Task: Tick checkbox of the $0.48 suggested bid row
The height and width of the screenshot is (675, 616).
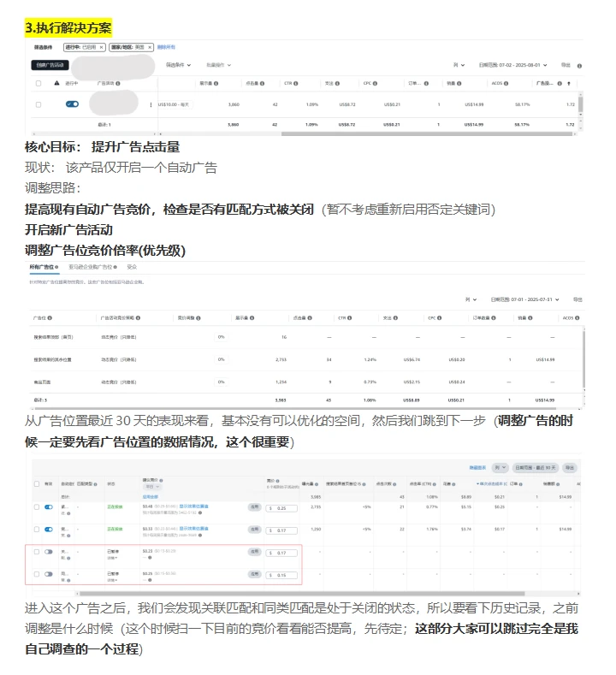Action: (37, 507)
